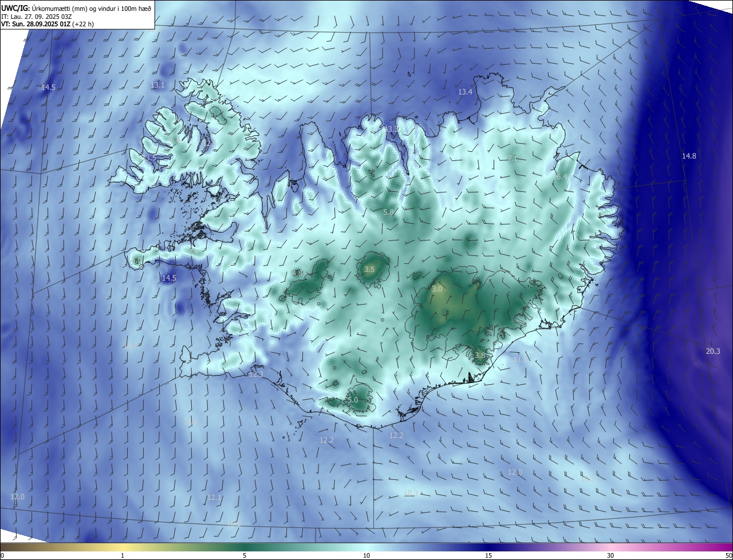The image size is (733, 560).
Task: Click the 30 tick on the color scale
Action: pos(610,555)
